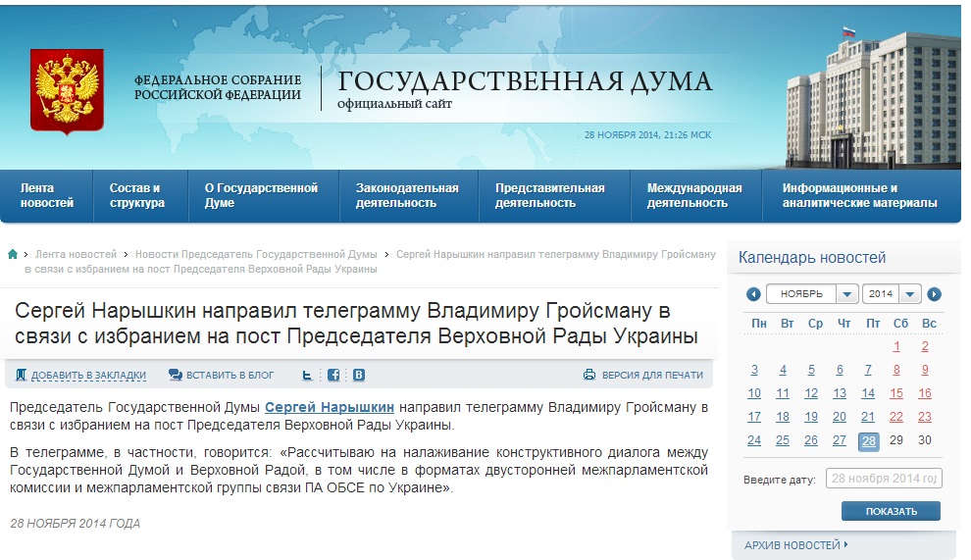This screenshot has width=971, height=560.
Task: Open the Международная деятельность menu
Action: click(x=696, y=196)
